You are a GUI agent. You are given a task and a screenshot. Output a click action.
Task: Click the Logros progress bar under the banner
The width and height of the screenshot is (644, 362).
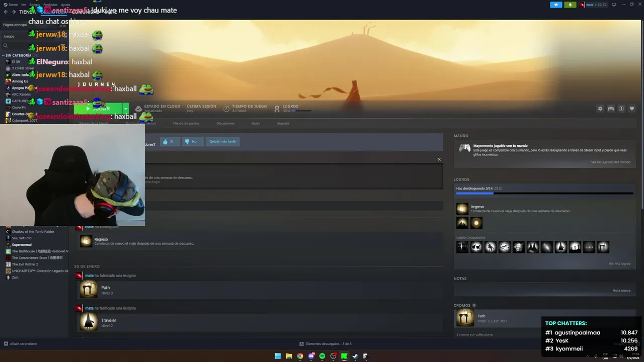point(301,111)
